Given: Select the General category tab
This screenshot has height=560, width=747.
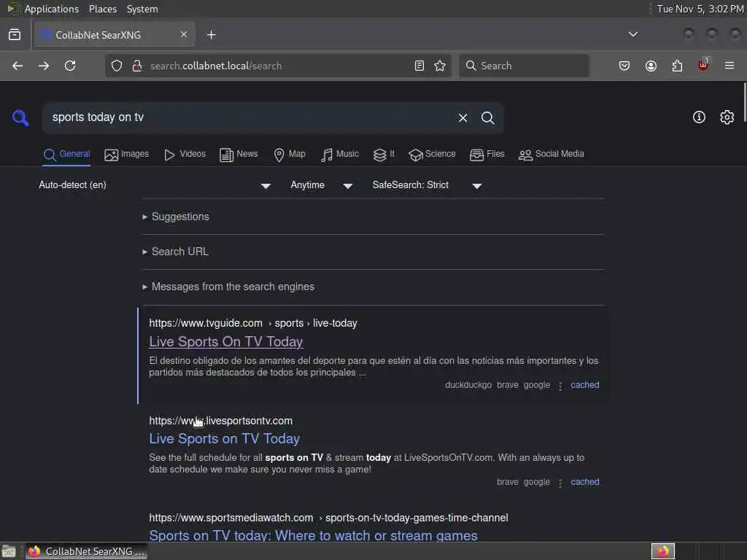Looking at the screenshot, I should click(x=66, y=155).
